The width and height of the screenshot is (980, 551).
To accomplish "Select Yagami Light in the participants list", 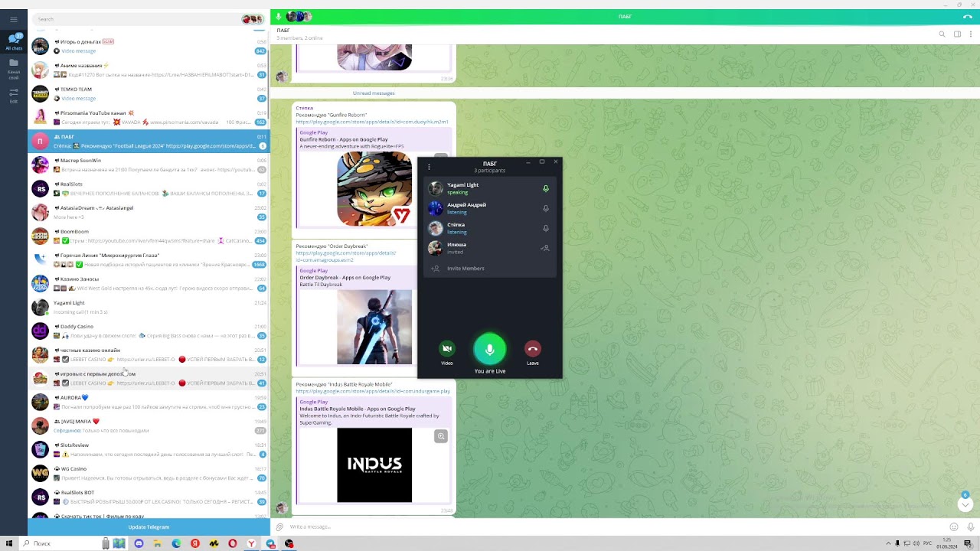I will [490, 188].
